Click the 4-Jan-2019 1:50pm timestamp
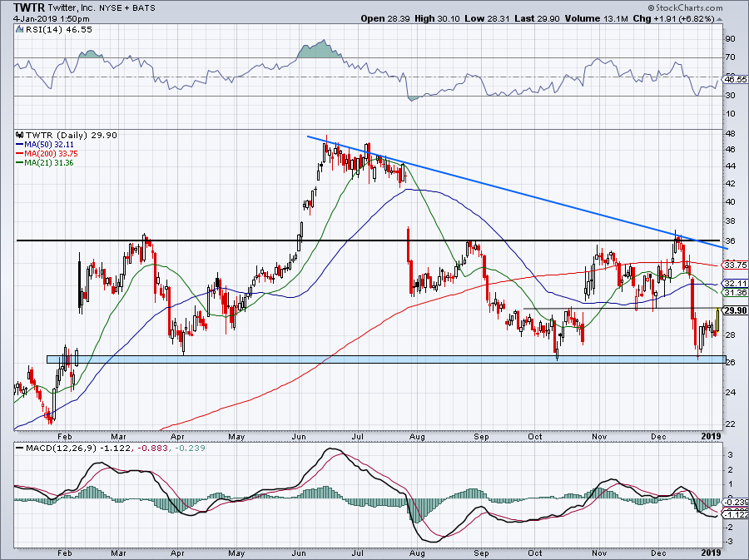The width and height of the screenshot is (749, 560). 51,19
